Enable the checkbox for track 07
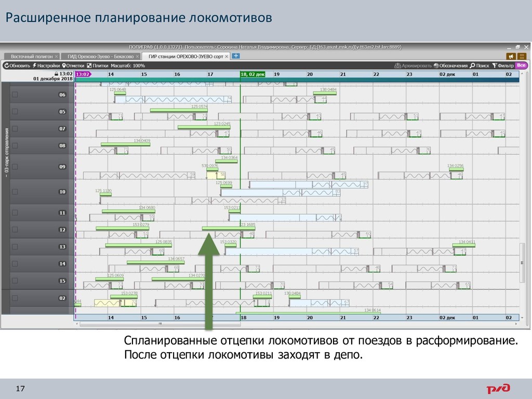The image size is (532, 399). [15, 129]
